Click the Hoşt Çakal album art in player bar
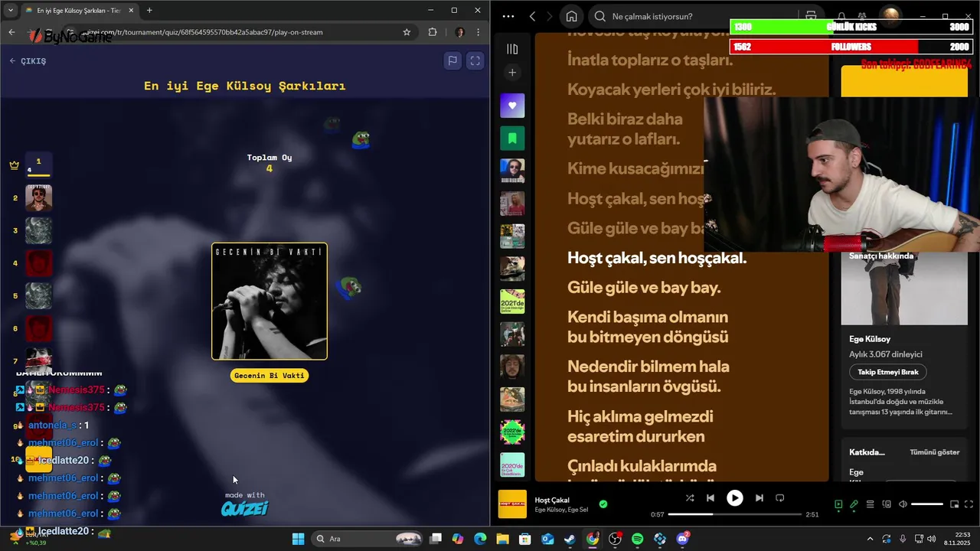 coord(512,504)
